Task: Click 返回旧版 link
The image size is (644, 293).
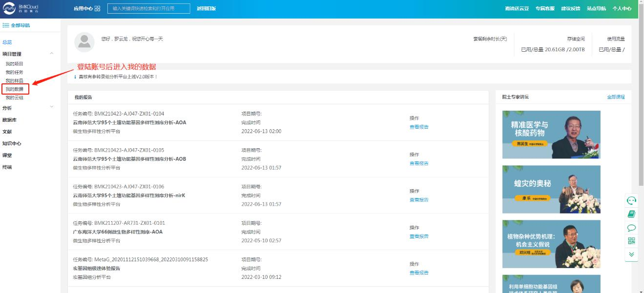Action: [x=206, y=9]
